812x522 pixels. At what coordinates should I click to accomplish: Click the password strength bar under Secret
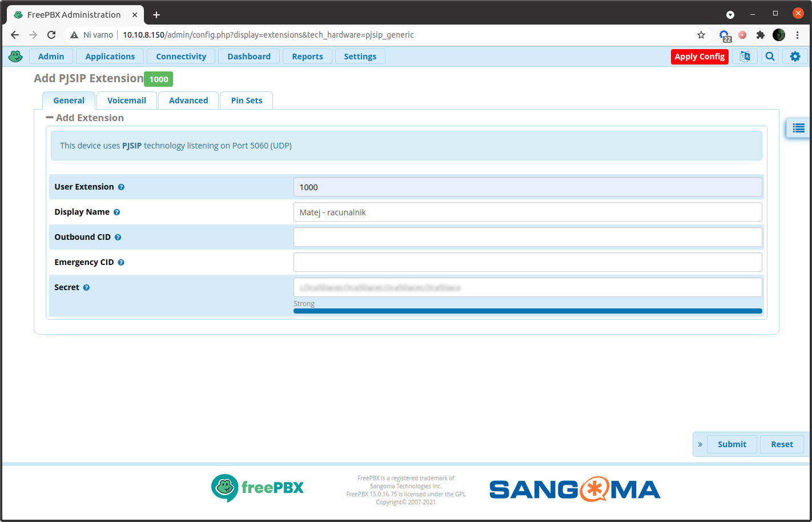528,311
